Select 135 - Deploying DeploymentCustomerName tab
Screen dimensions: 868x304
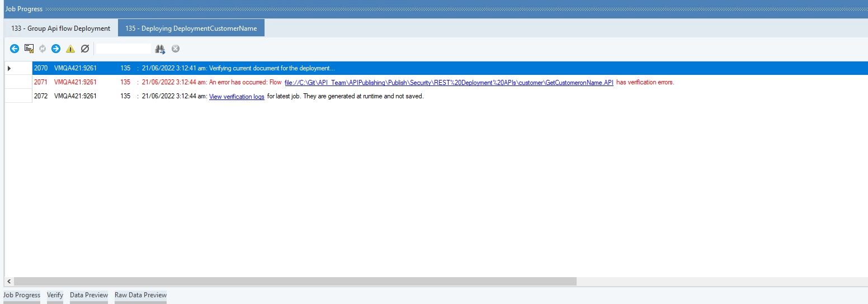coord(191,28)
